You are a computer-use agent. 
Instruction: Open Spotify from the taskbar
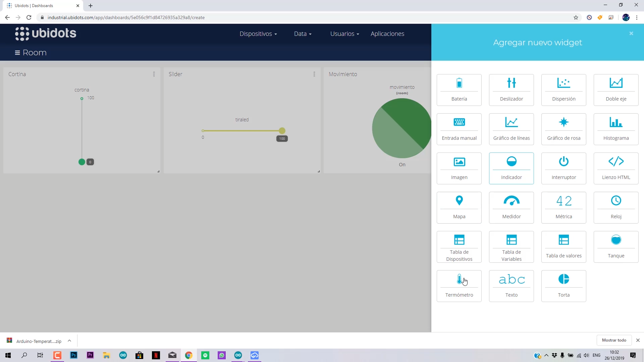pyautogui.click(x=205, y=355)
